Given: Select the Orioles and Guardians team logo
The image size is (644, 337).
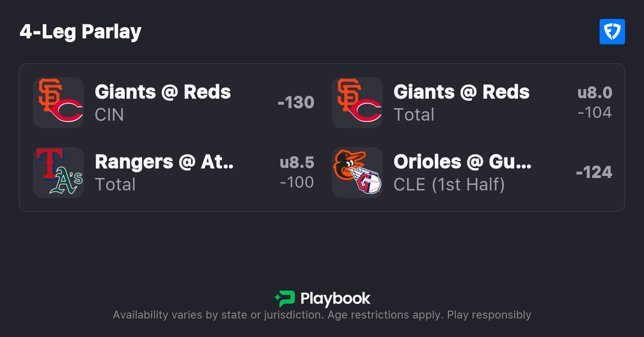Looking at the screenshot, I should click(357, 172).
